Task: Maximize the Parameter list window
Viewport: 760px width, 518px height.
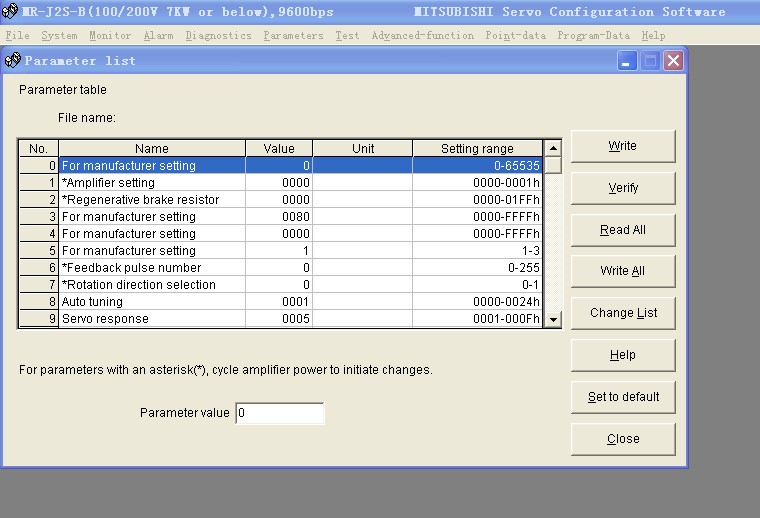Action: click(650, 61)
